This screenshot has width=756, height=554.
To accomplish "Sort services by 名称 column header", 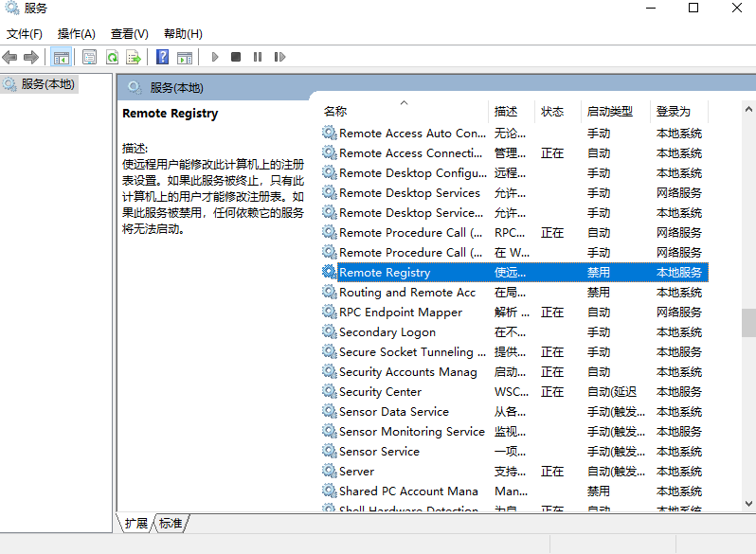I will (x=335, y=111).
